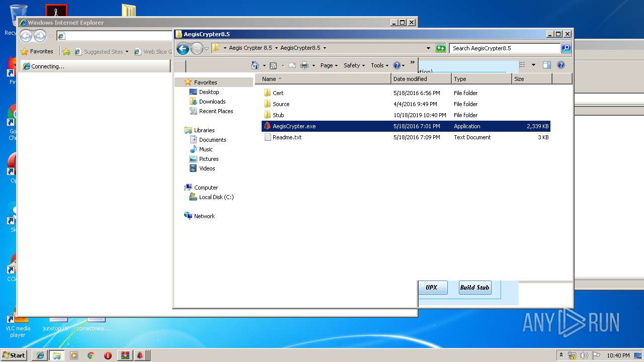Click the Add to Favorites bar star icon

pyautogui.click(x=66, y=51)
